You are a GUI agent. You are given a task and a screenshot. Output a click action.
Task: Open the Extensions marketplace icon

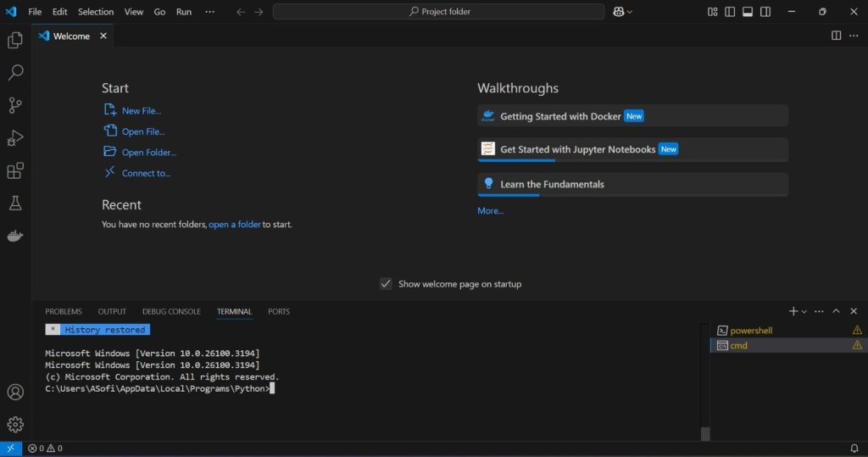(14, 171)
